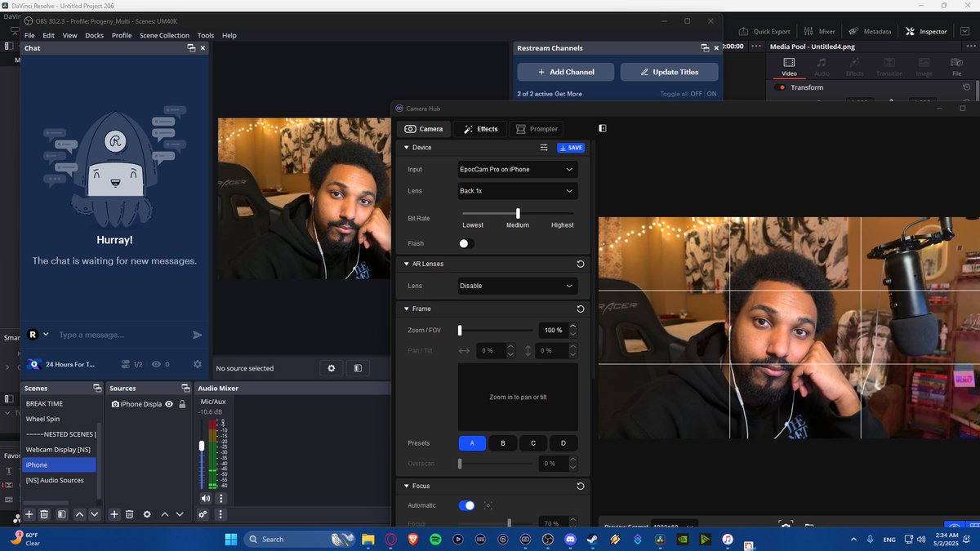Screen dimensions: 980x551
Task: Adjust the Bit Rate slider in Camera Hub
Action: point(518,213)
